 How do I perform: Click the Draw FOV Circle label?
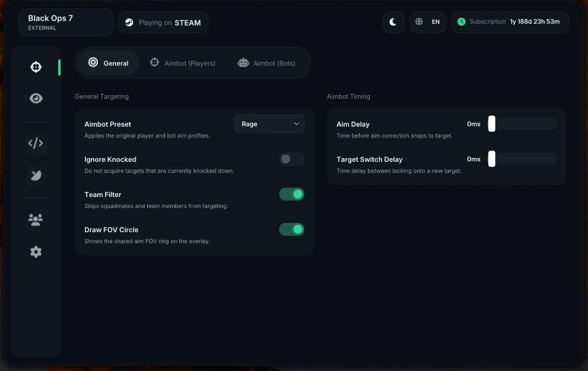coord(111,230)
